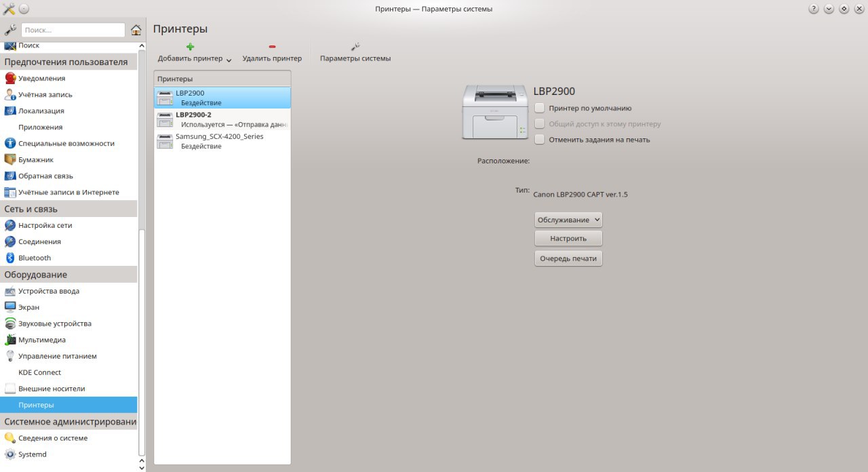Viewport: 868px width, 472px height.
Task: Open Параметры системы toolbar label
Action: point(355,58)
